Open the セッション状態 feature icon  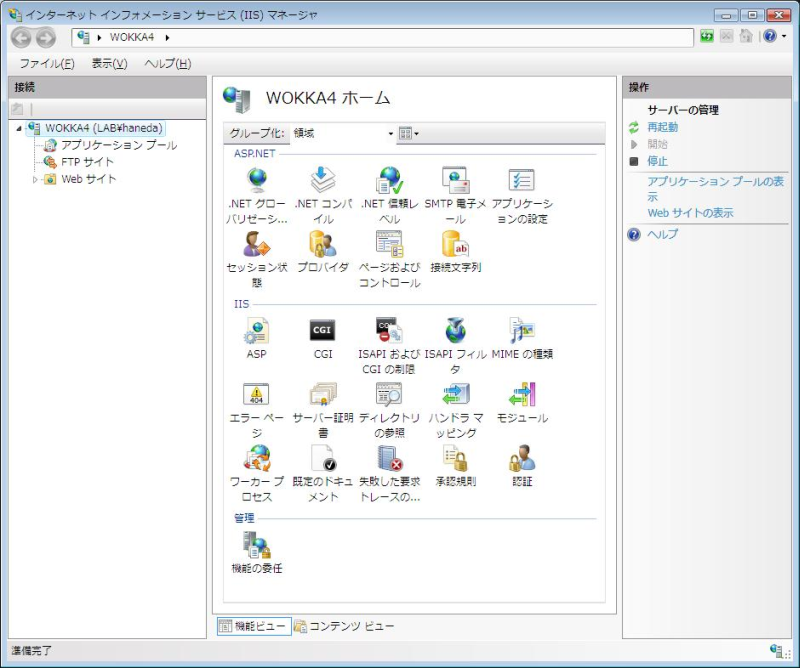257,244
